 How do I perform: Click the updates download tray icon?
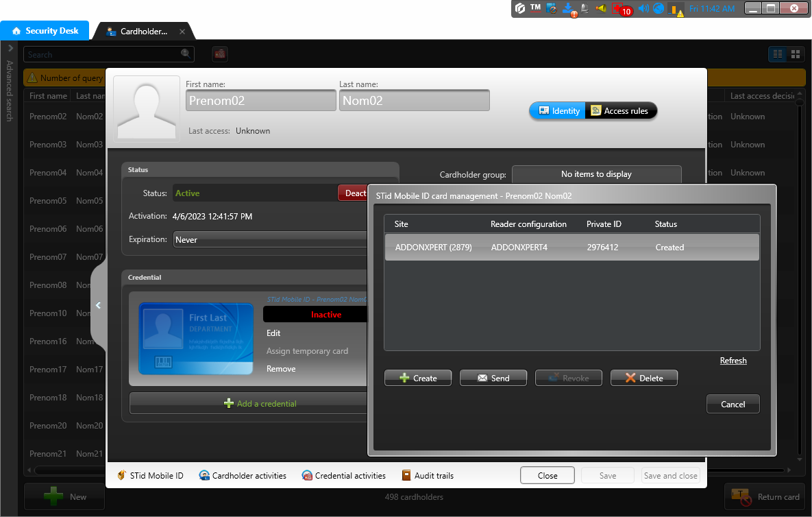[568, 9]
